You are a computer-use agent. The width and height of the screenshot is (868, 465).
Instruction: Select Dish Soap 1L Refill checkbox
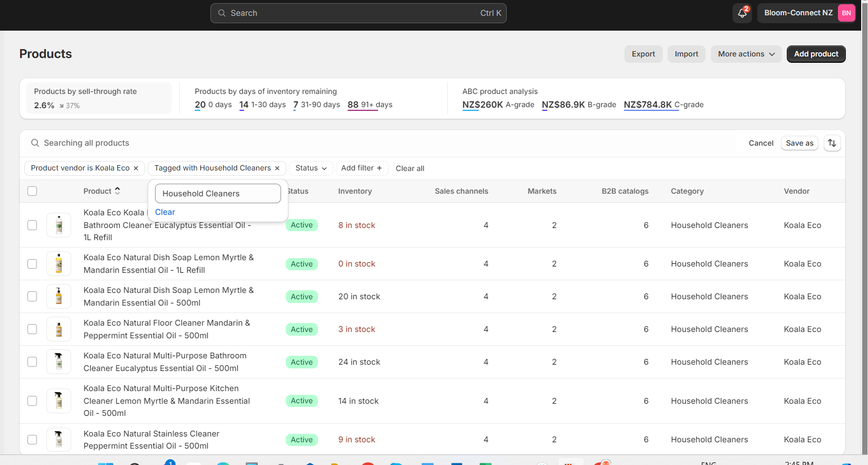[x=32, y=264]
